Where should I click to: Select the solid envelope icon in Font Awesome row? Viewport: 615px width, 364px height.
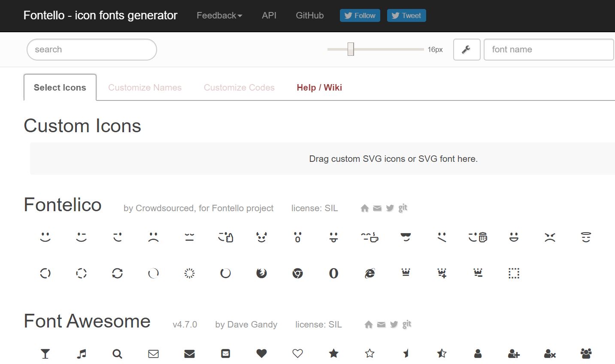tap(190, 354)
